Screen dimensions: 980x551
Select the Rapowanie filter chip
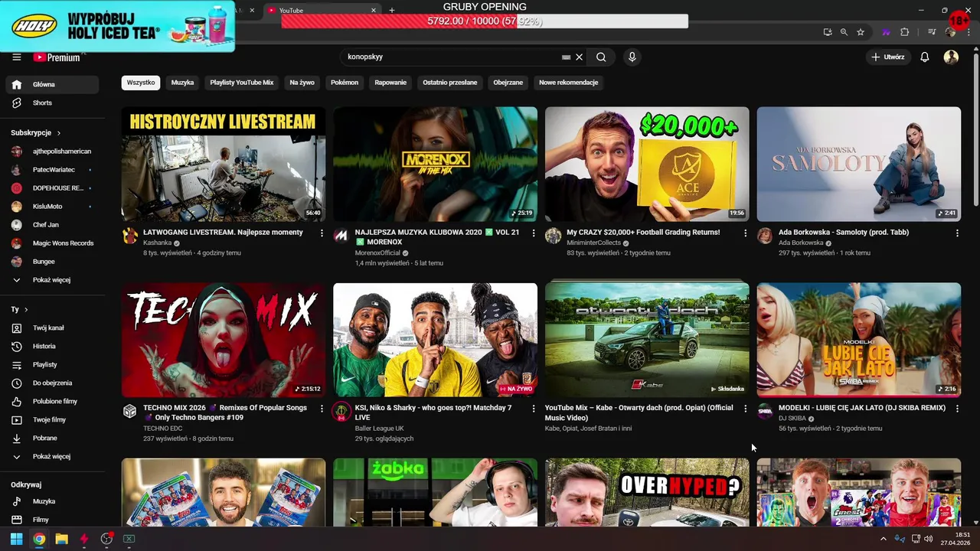coord(390,83)
